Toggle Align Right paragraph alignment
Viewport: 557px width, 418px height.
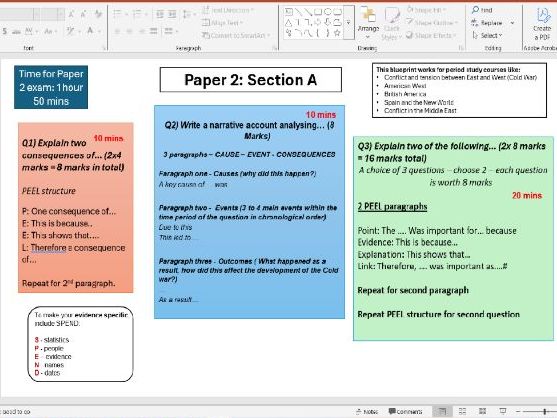coord(141,31)
